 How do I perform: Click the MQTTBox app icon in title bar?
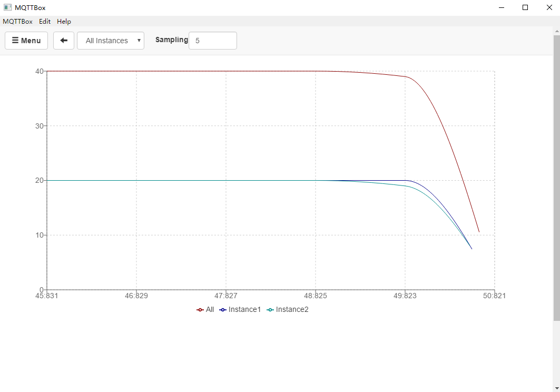pyautogui.click(x=7, y=7)
